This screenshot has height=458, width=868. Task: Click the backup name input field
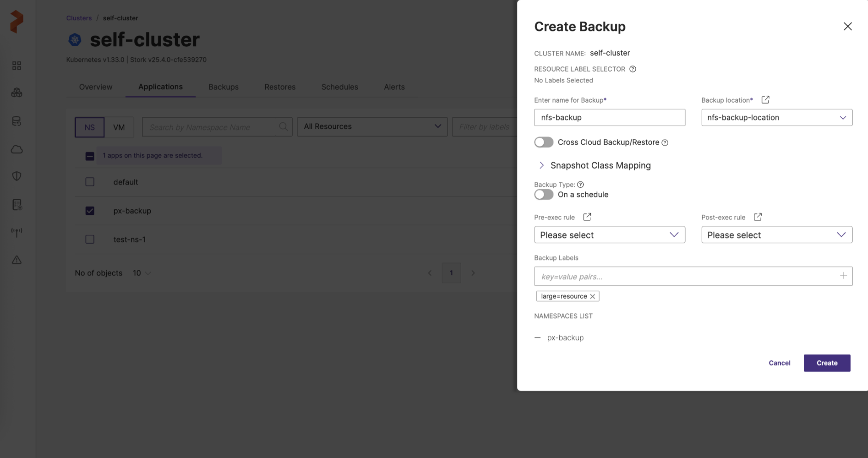point(609,117)
